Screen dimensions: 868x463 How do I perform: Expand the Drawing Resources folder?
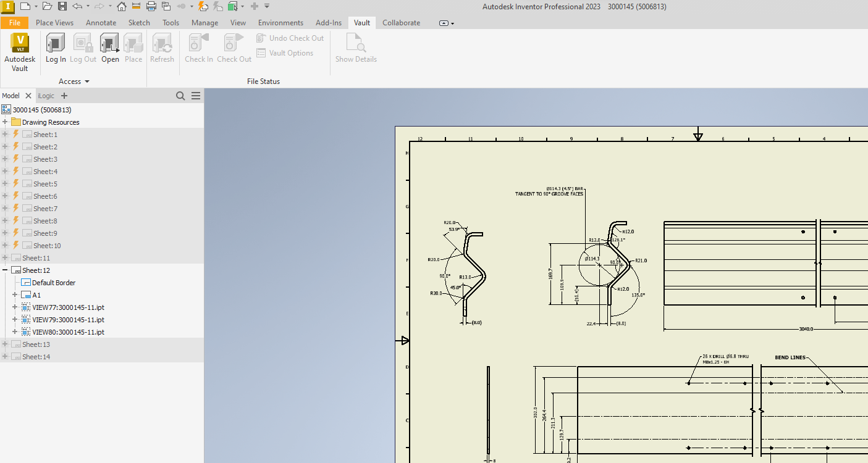(5, 122)
